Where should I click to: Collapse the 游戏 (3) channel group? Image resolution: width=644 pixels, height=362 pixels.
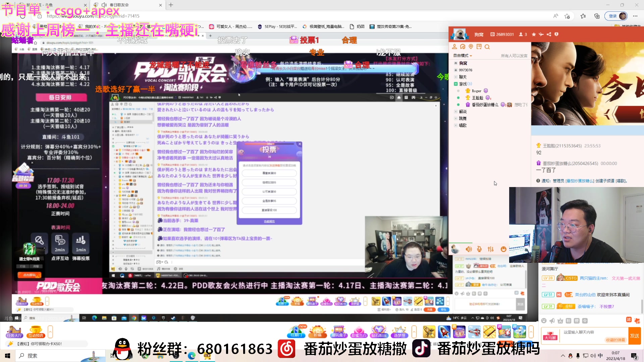pos(455,84)
